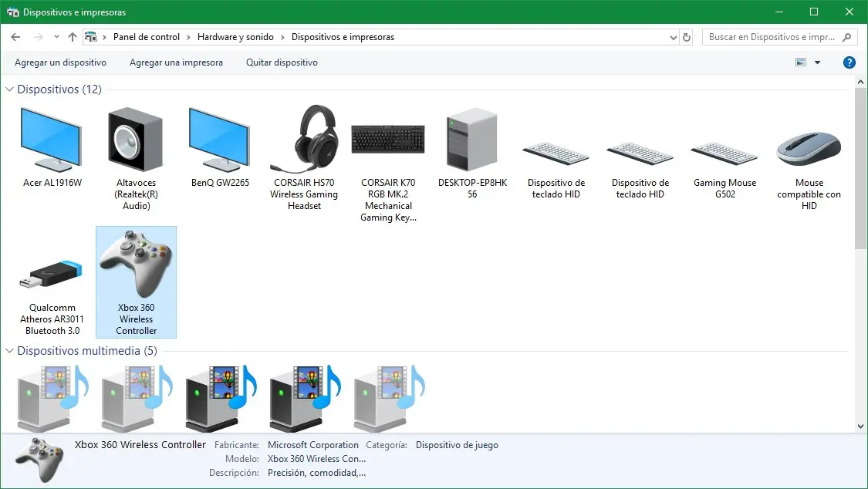
Task: Go back with the left arrow
Action: (x=15, y=37)
